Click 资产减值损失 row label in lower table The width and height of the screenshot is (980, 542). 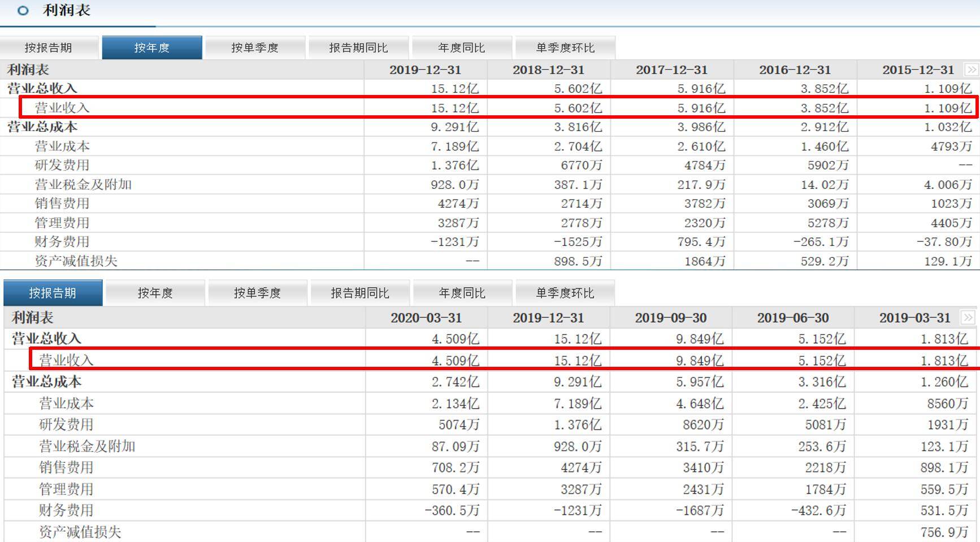[x=80, y=532]
